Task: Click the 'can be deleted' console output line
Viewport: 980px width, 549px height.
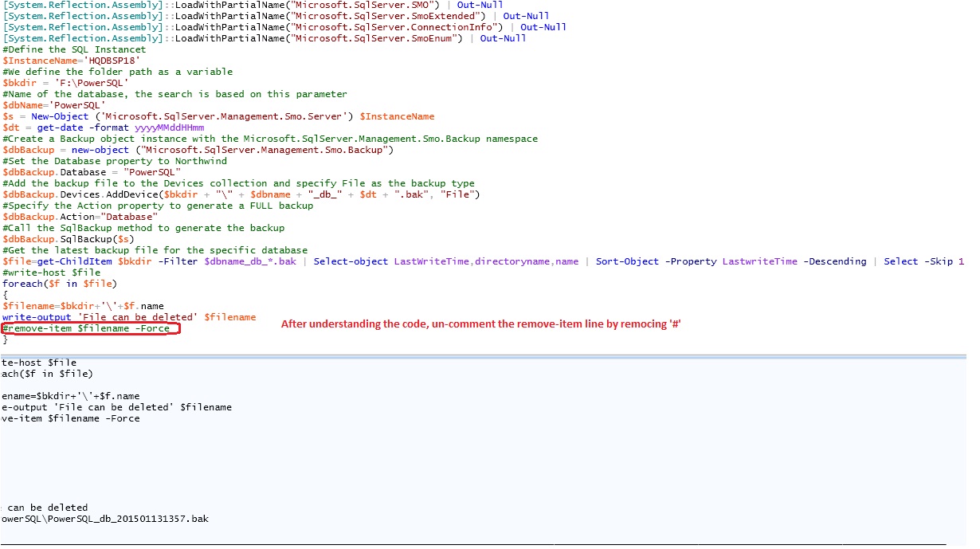Action: [46, 508]
